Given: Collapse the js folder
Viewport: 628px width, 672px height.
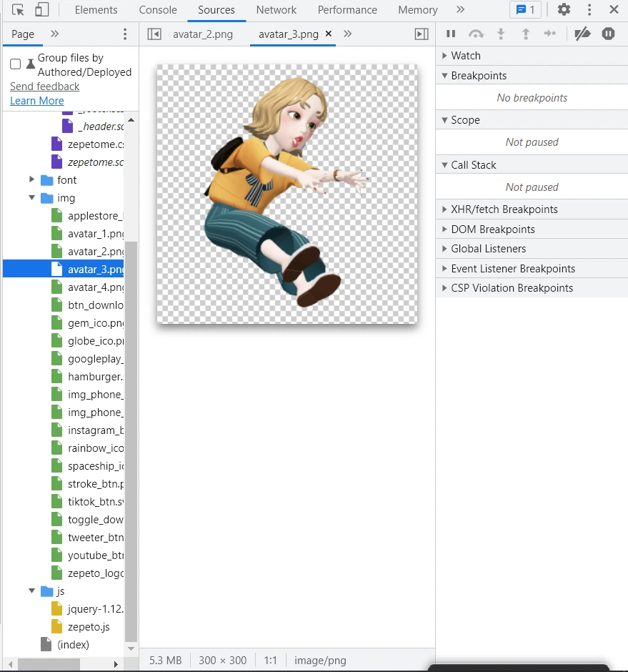Looking at the screenshot, I should (x=31, y=591).
